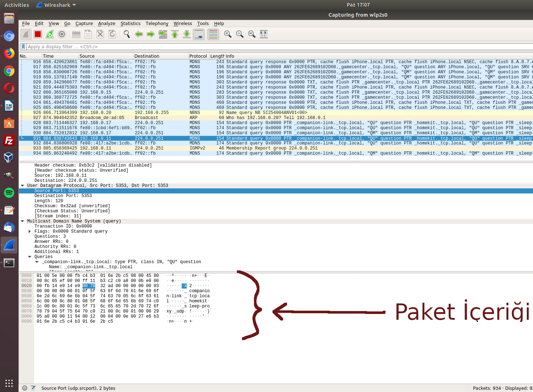The image size is (533, 392).
Task: Expand the Flags: 0x0000 Standard query node
Action: tap(30, 231)
